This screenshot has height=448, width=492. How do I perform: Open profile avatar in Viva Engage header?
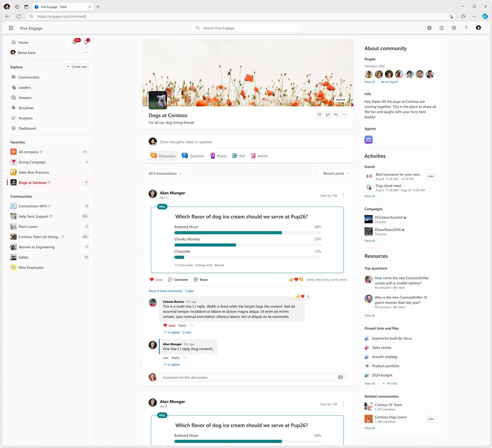click(478, 28)
